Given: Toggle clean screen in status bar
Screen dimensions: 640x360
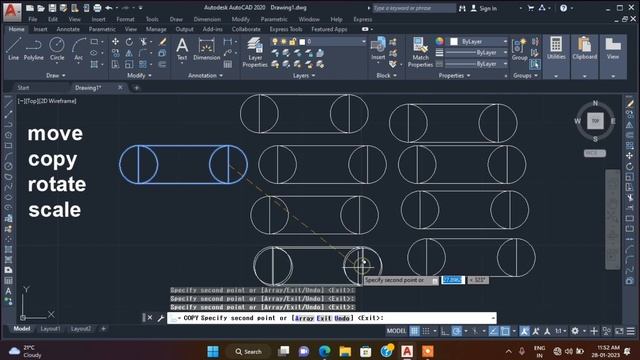Looking at the screenshot, I should [619, 331].
